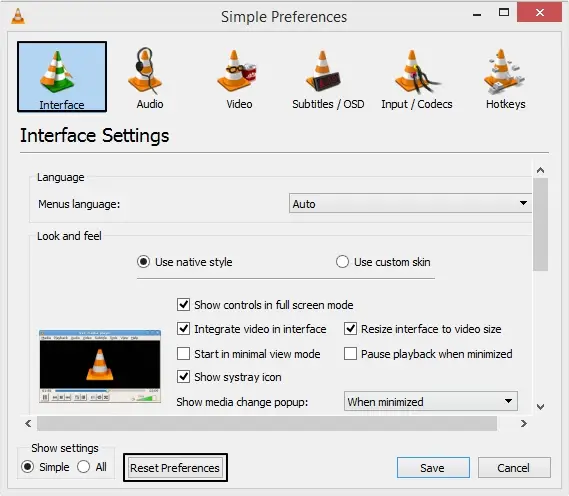
Task: Click the Reset Preferences button
Action: coord(175,468)
